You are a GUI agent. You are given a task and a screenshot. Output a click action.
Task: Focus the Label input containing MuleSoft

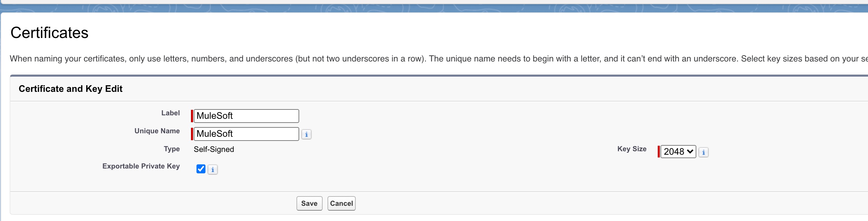click(246, 116)
